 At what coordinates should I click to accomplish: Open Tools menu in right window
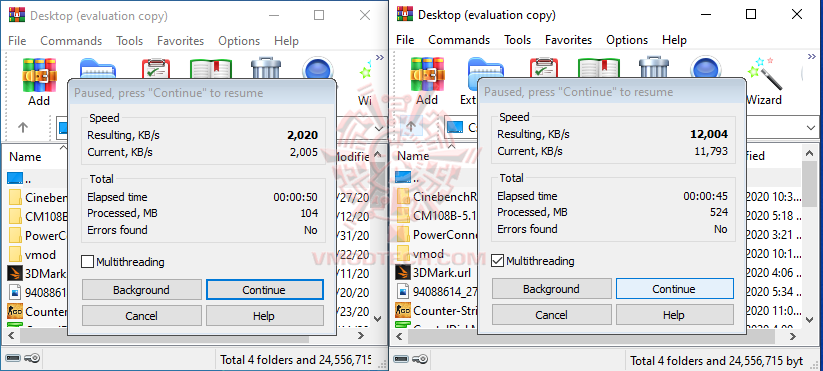coord(518,39)
